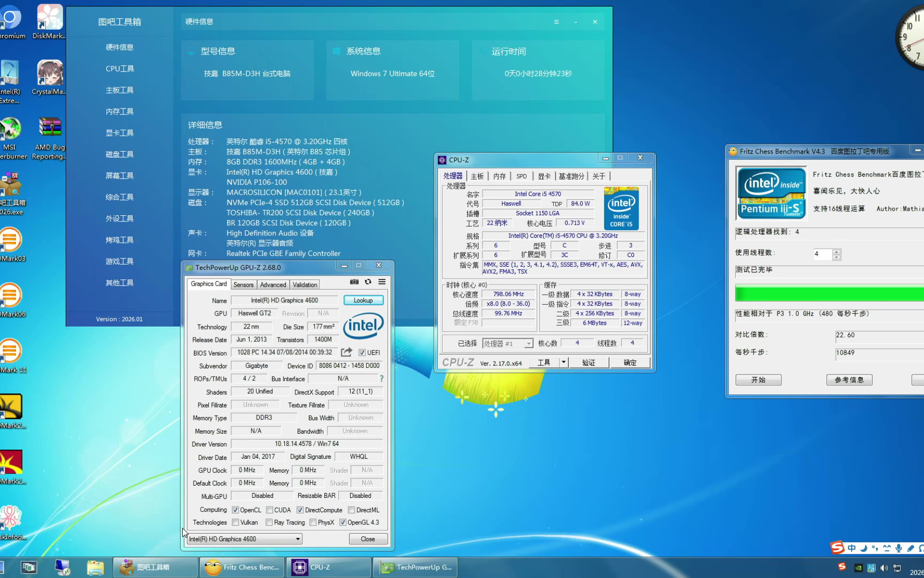The height and width of the screenshot is (578, 924).
Task: Click the menu icon in the toolbox title bar
Action: pyautogui.click(x=556, y=22)
